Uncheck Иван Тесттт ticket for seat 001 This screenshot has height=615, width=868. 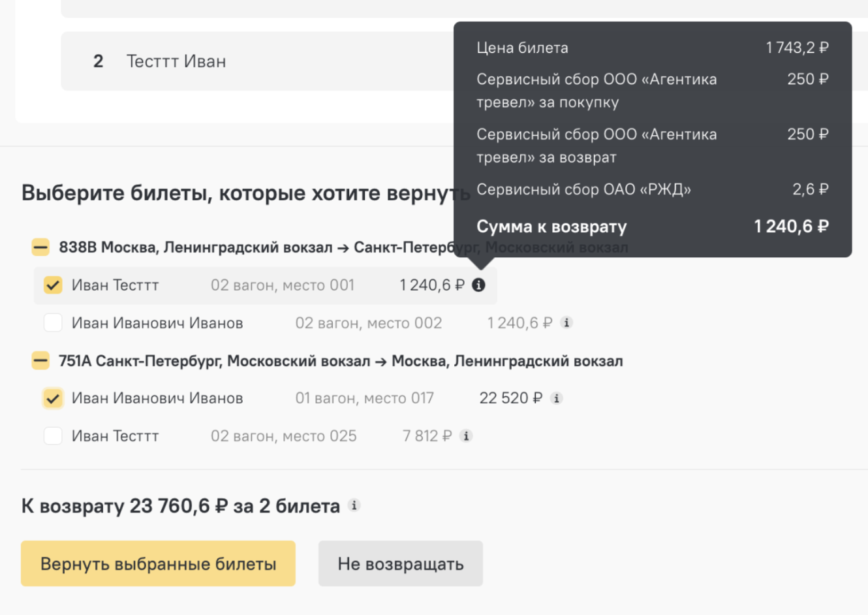53,285
